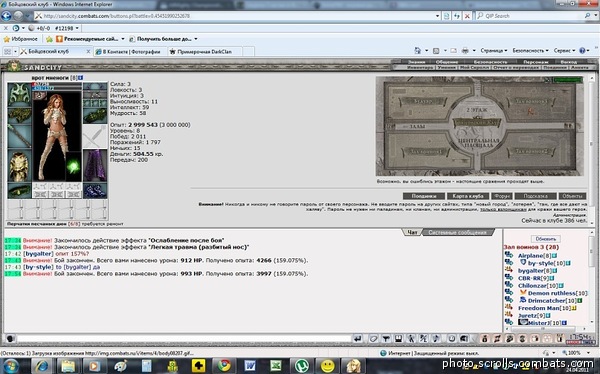This screenshot has width=600, height=374.
Task: Click the Карта клуба button
Action: point(468,196)
